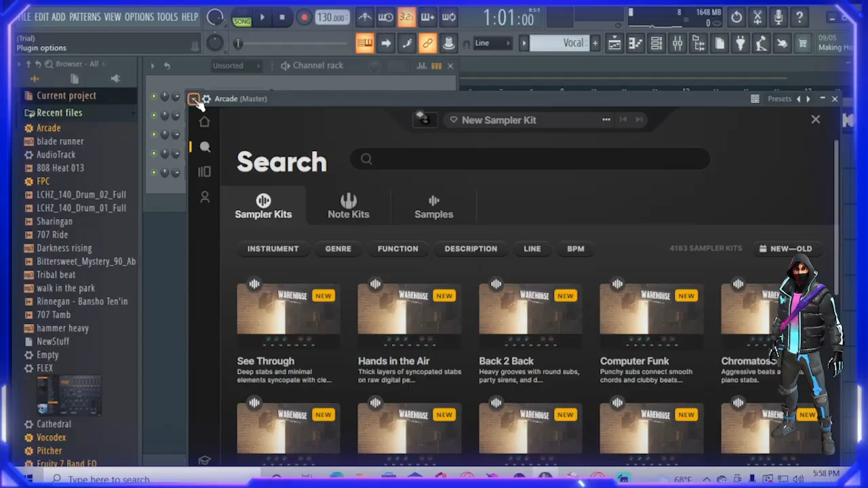Screen dimensions: 868x488
Task: Open the microphone recording icon
Action: coord(778,18)
